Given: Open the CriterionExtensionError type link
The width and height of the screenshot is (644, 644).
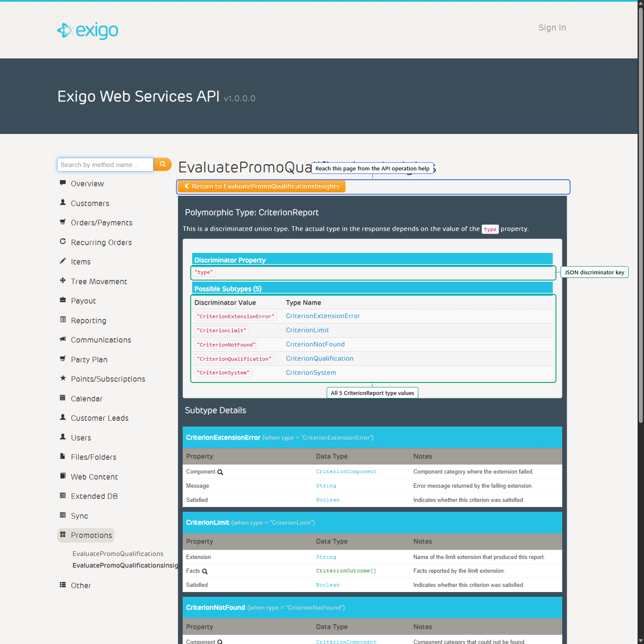Looking at the screenshot, I should [x=323, y=316].
